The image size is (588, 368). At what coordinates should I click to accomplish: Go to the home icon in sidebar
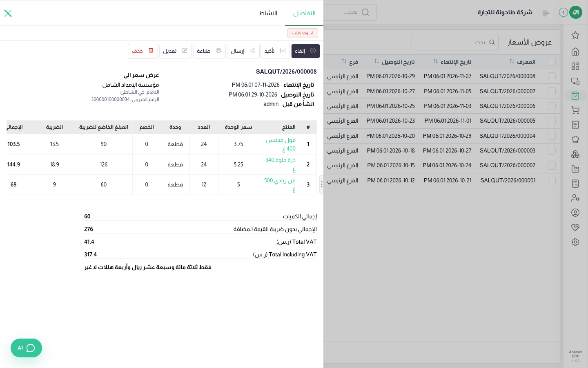575,52
